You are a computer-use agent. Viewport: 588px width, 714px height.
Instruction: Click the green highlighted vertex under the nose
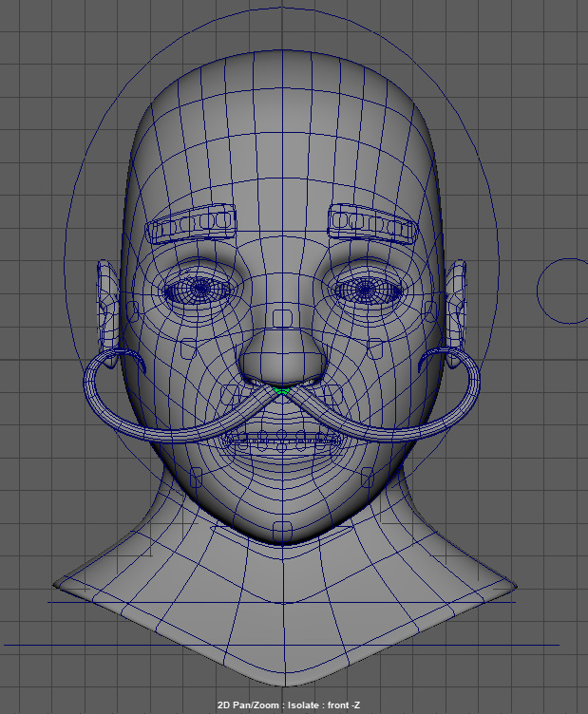click(279, 389)
